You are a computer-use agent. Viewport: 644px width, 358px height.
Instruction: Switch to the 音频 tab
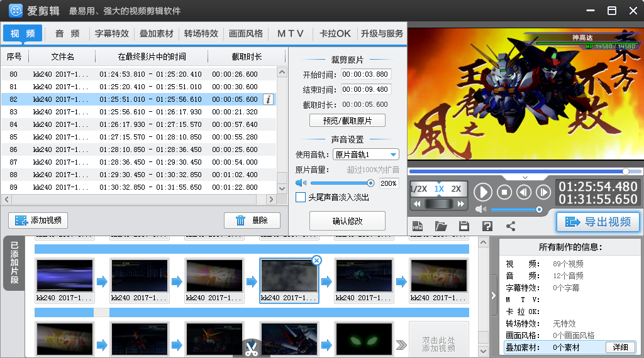[67, 34]
